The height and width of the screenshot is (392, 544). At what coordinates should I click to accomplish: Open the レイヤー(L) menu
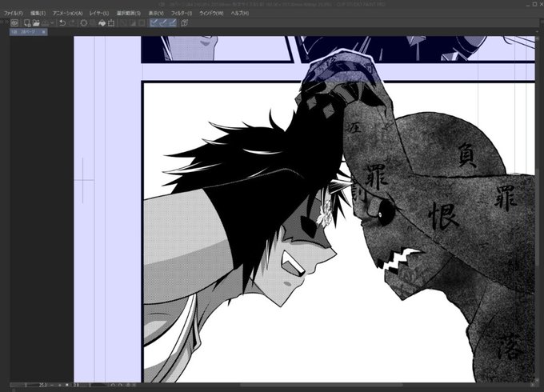point(99,13)
